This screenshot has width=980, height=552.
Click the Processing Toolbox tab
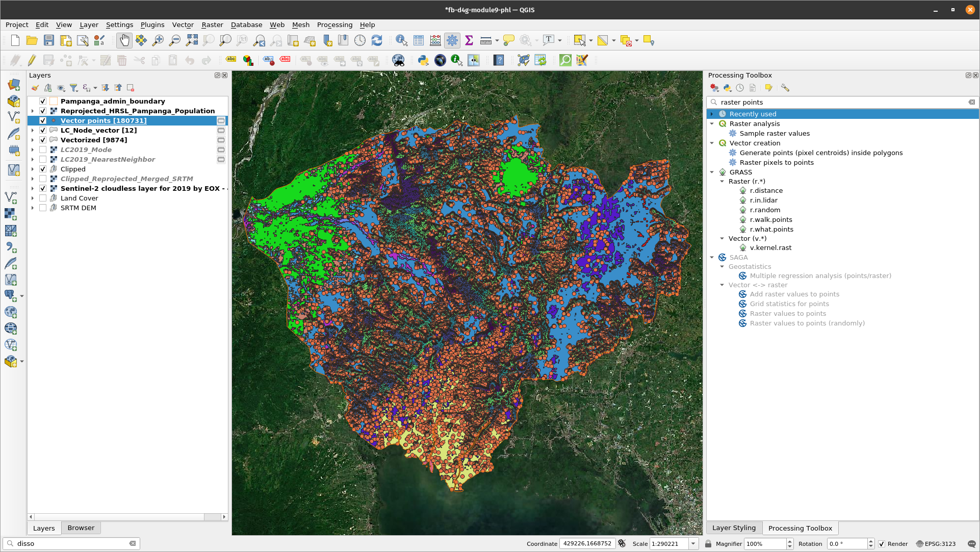(x=801, y=528)
